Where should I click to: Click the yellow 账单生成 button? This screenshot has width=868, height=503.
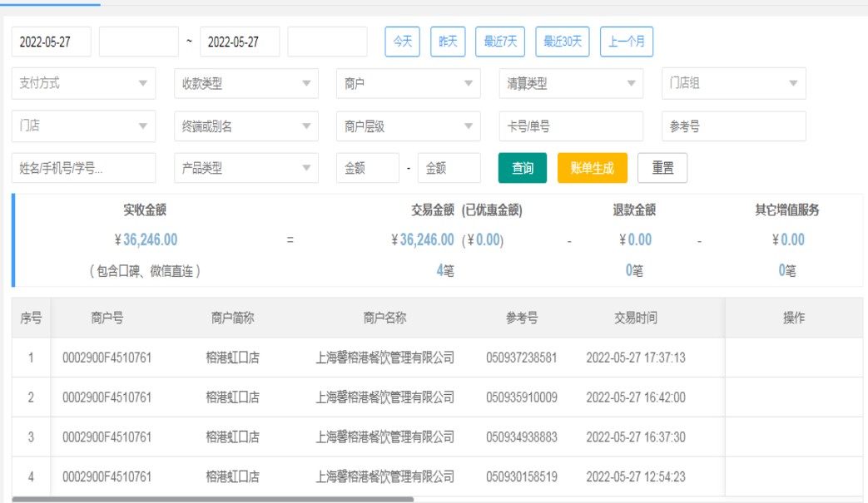(x=592, y=168)
